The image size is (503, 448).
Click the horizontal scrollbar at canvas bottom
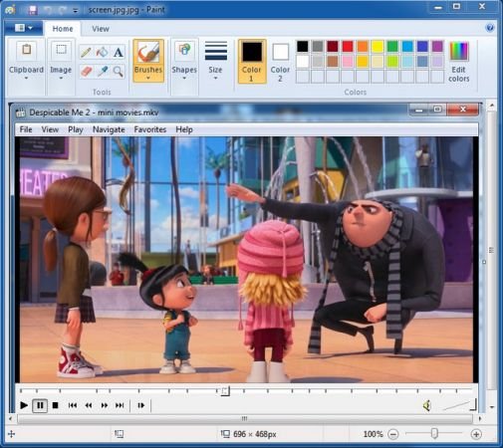coord(245,419)
